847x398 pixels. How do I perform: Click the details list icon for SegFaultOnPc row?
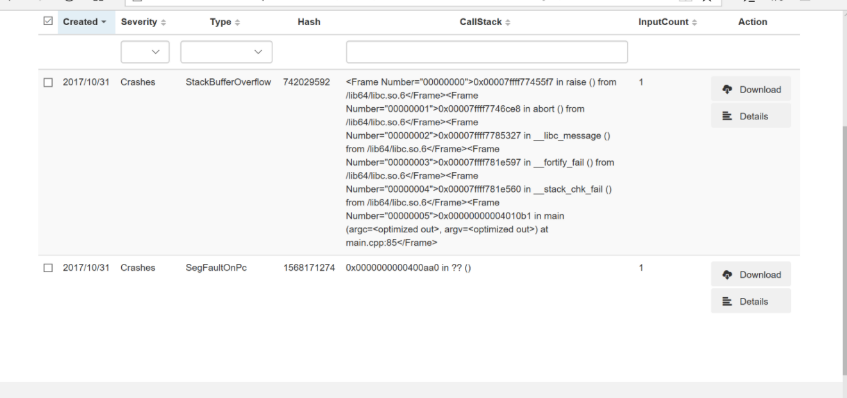click(727, 301)
